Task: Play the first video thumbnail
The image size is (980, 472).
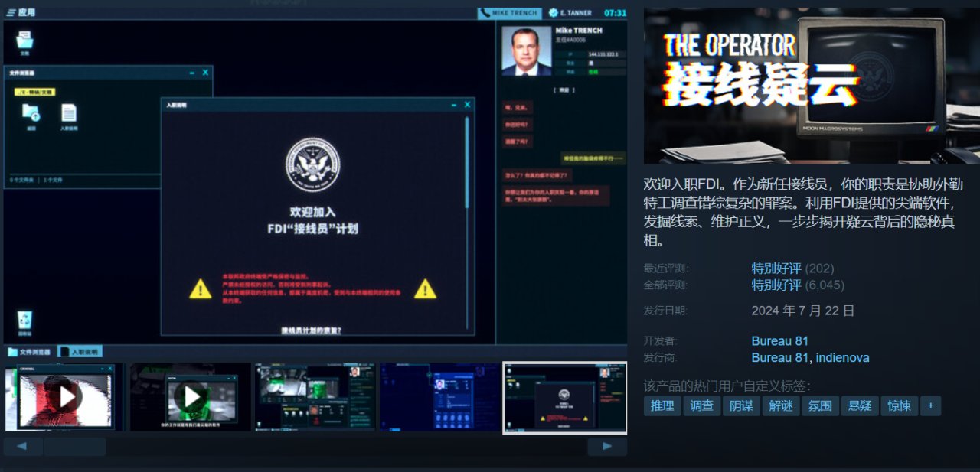Action: (67, 396)
